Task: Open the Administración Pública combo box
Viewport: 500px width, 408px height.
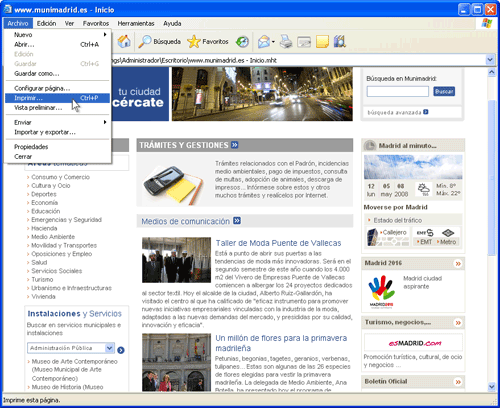Action: 71,348
